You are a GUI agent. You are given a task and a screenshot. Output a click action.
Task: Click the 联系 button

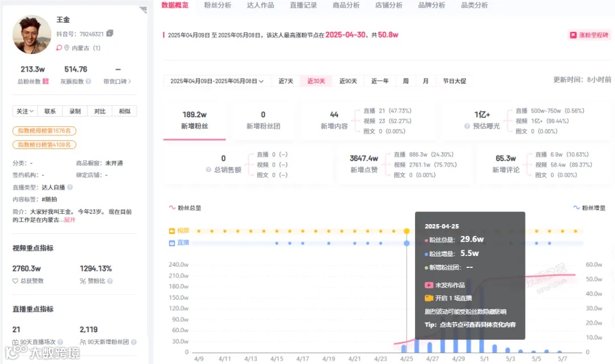[50, 111]
